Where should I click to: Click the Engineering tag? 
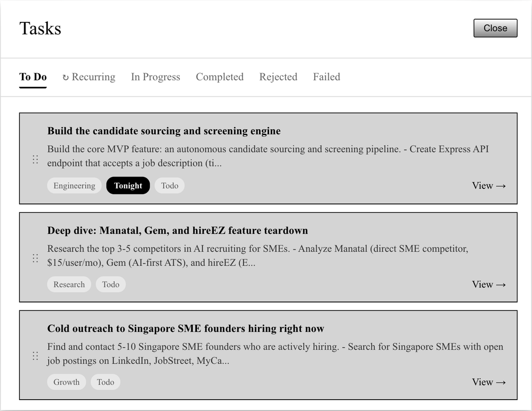tap(74, 186)
